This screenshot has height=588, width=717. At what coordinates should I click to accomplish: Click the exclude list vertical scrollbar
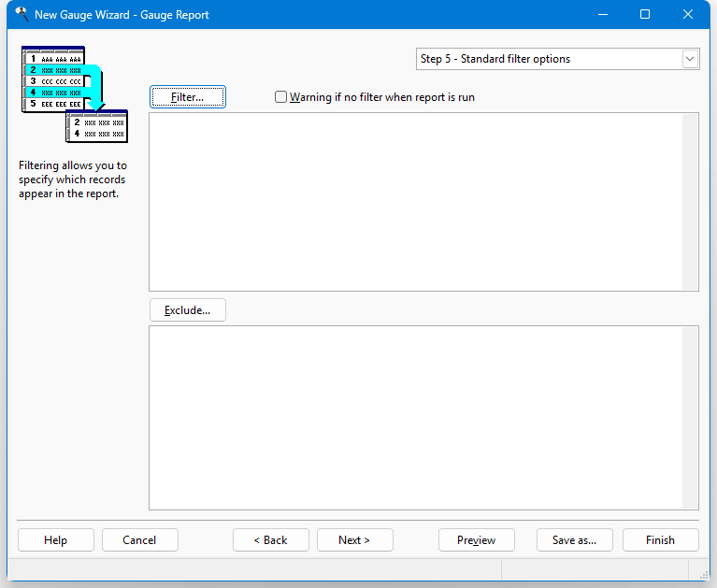tap(690, 417)
